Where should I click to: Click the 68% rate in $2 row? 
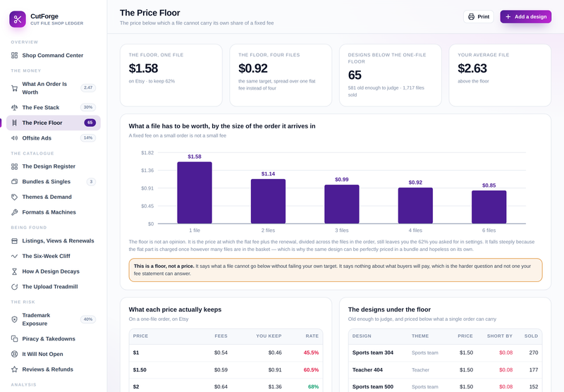313,386
